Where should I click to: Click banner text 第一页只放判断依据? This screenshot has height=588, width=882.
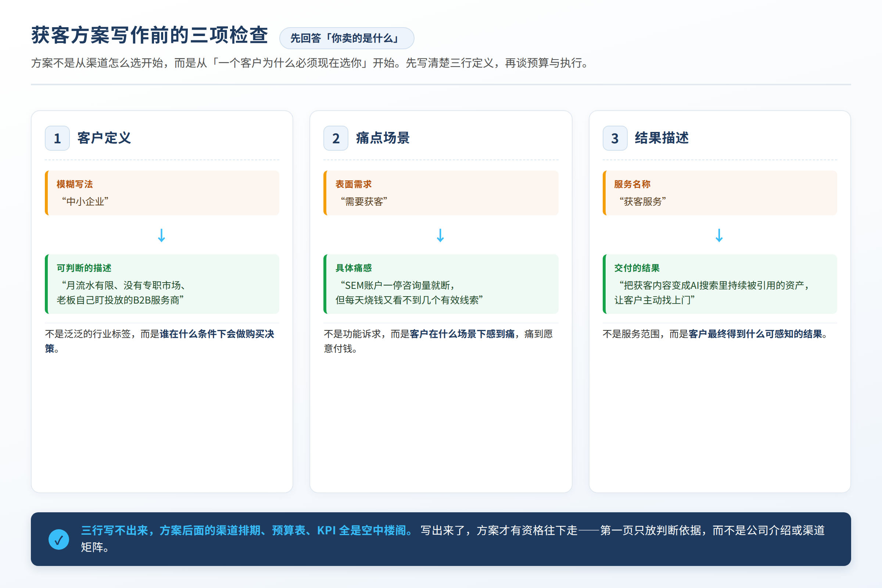pos(650,530)
